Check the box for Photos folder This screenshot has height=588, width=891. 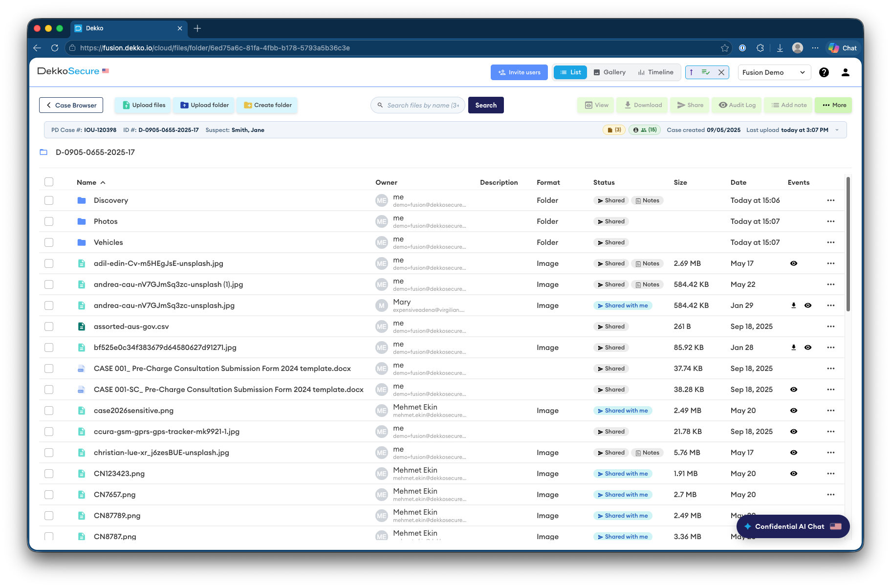coord(49,221)
